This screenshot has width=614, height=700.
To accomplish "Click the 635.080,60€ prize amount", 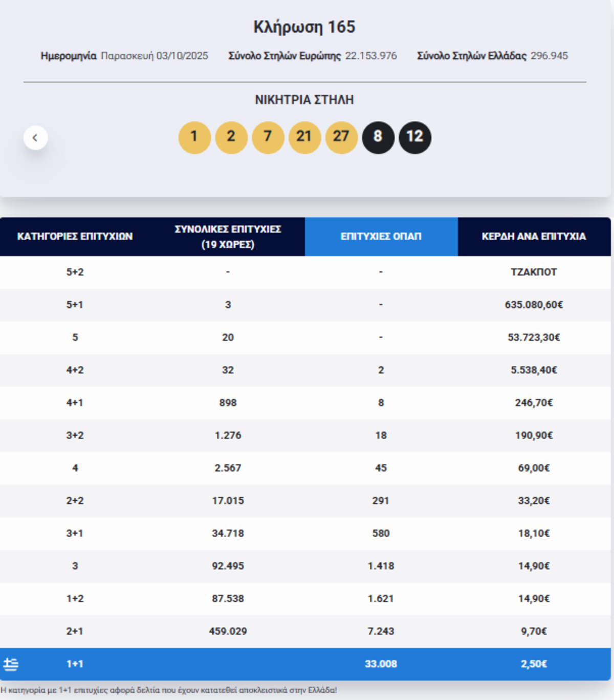I will tap(534, 305).
